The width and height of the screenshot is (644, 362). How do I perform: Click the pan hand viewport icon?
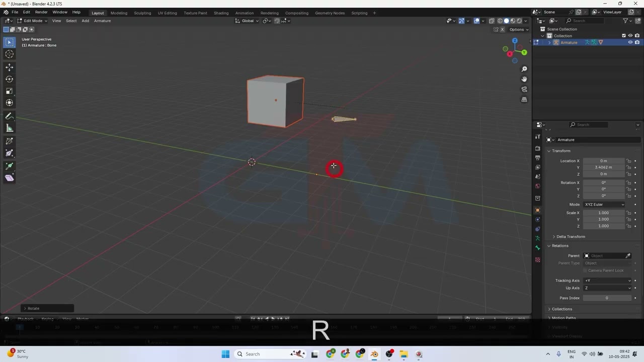click(524, 79)
